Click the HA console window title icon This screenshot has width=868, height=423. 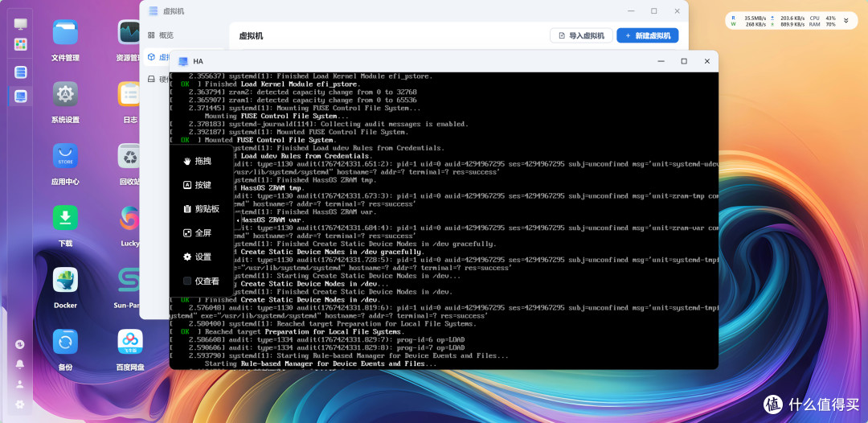tap(182, 61)
